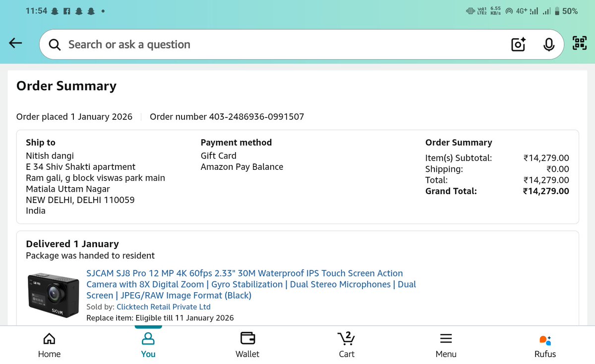Tap the 'Payment method' heading
This screenshot has height=364, width=595.
pyautogui.click(x=236, y=143)
